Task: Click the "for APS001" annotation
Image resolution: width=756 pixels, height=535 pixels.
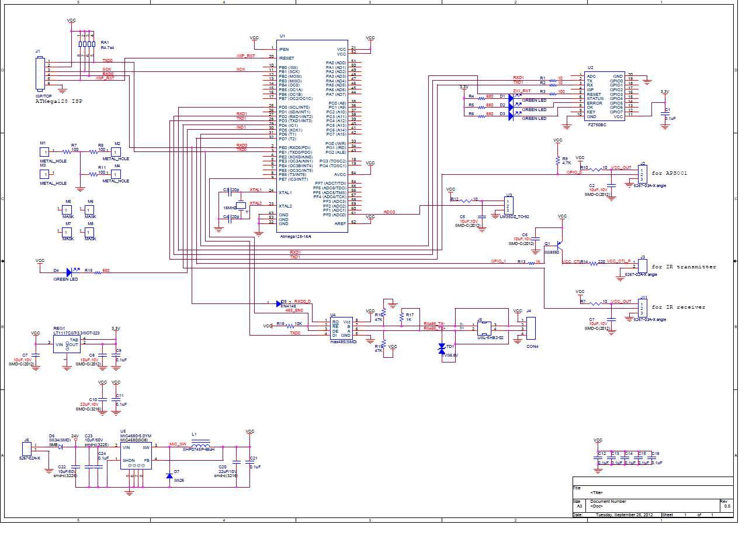Action: coord(670,174)
